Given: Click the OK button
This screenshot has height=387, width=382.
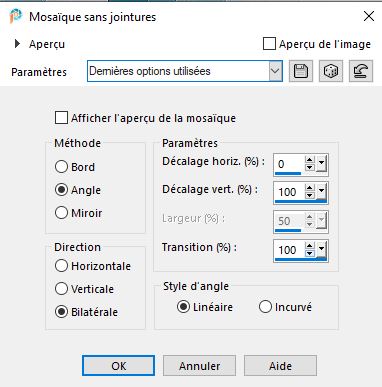Looking at the screenshot, I should click(x=118, y=366).
